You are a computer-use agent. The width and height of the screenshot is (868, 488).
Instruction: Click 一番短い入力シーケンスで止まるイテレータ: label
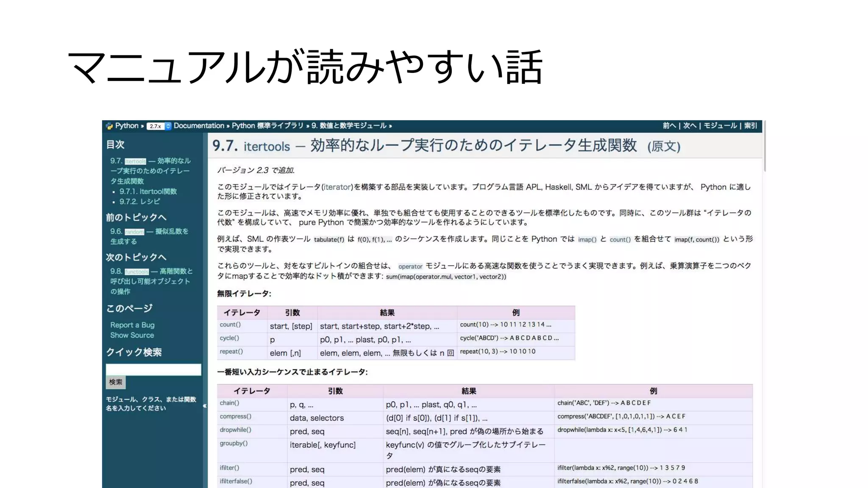[x=292, y=372]
